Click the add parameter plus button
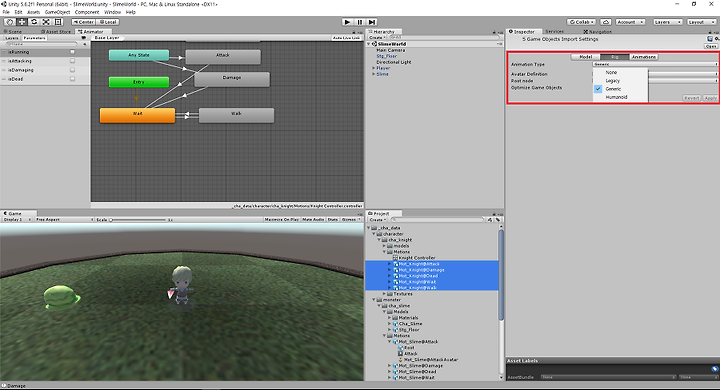 84,44
